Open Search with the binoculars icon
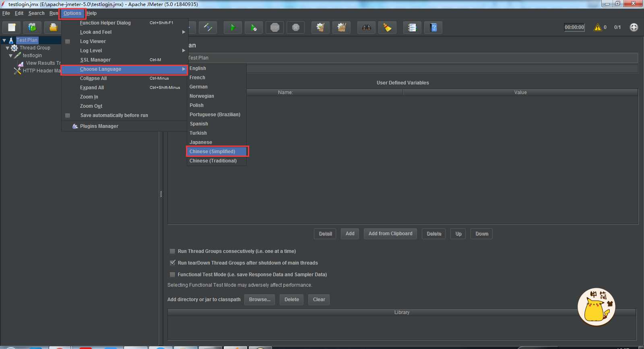Viewport: 644px width, 349px height. point(366,27)
